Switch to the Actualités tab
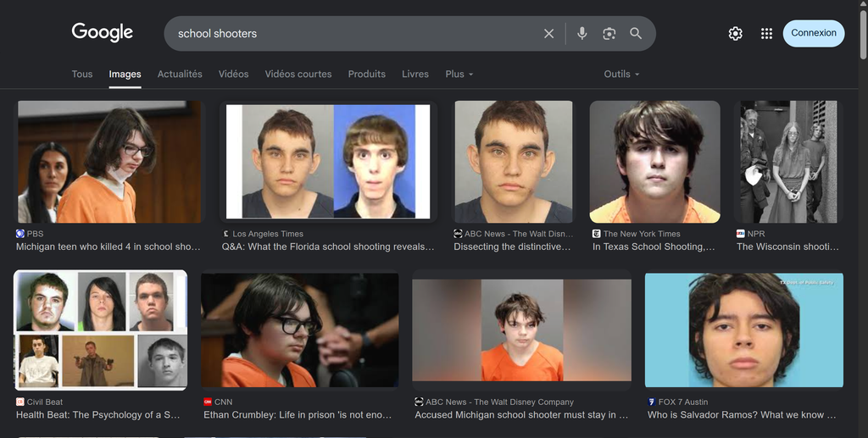This screenshot has width=868, height=438. (x=180, y=75)
